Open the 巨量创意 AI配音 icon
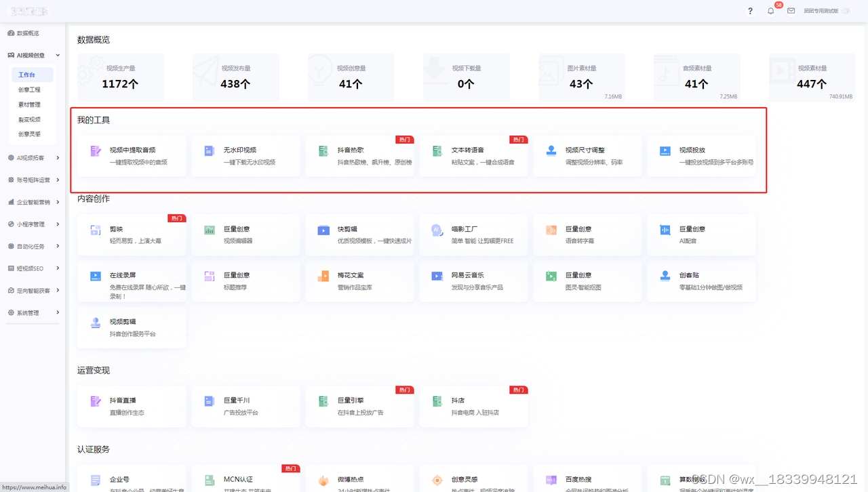The image size is (868, 492). click(x=665, y=230)
